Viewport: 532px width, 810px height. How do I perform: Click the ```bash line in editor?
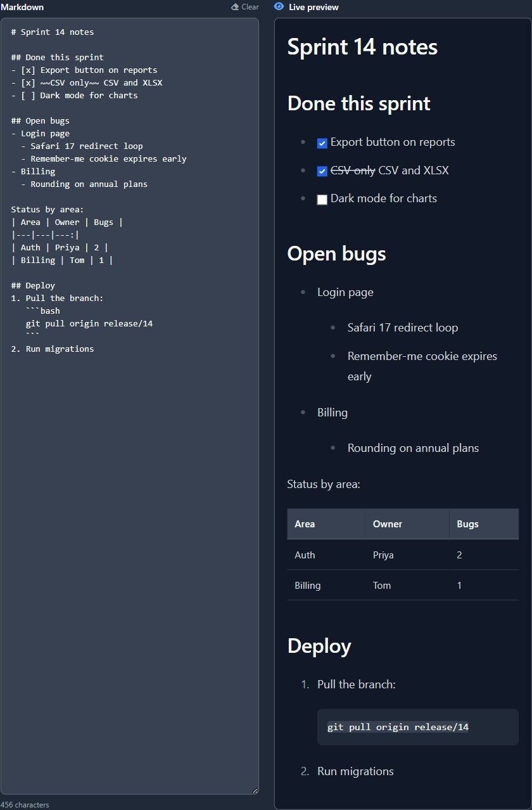[x=43, y=311]
